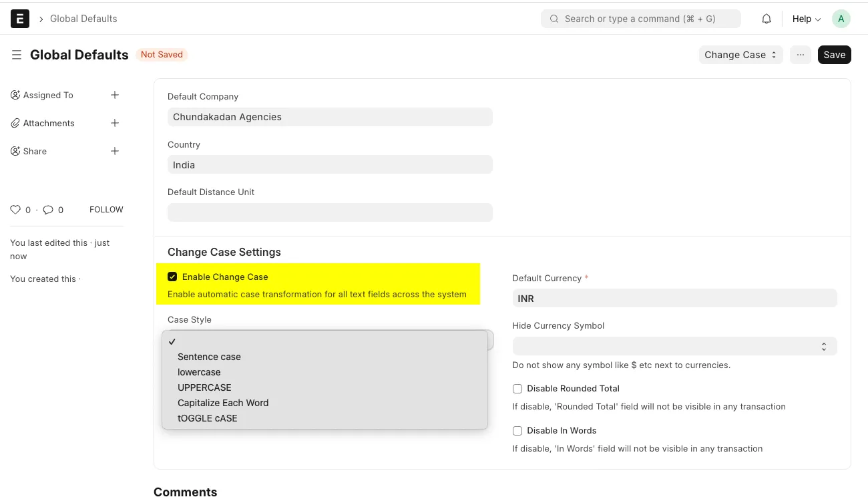
Task: Click FOLLOW to follow this document
Action: point(105,209)
